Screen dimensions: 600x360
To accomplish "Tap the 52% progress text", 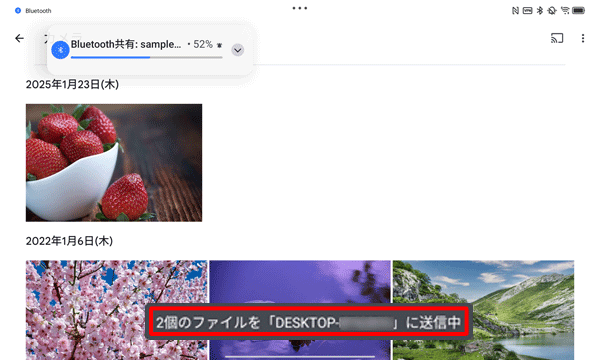I will pos(203,44).
